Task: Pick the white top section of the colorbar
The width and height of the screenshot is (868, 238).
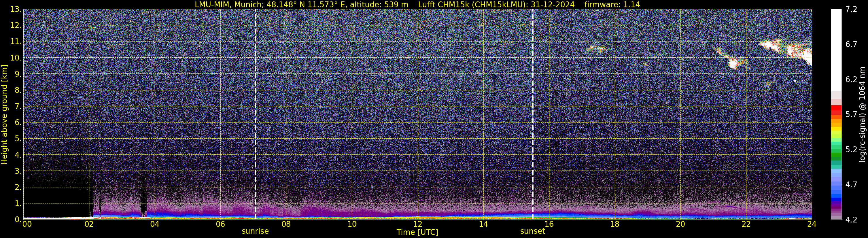Action: [x=836, y=50]
